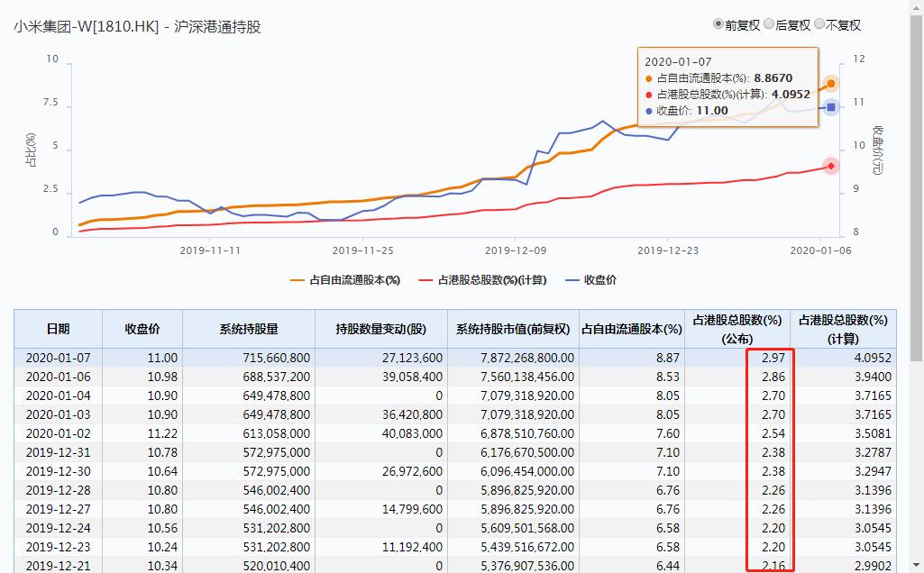Toggle the 占港股总股数(%)(计算) legend series
924x573 pixels.
click(482, 280)
